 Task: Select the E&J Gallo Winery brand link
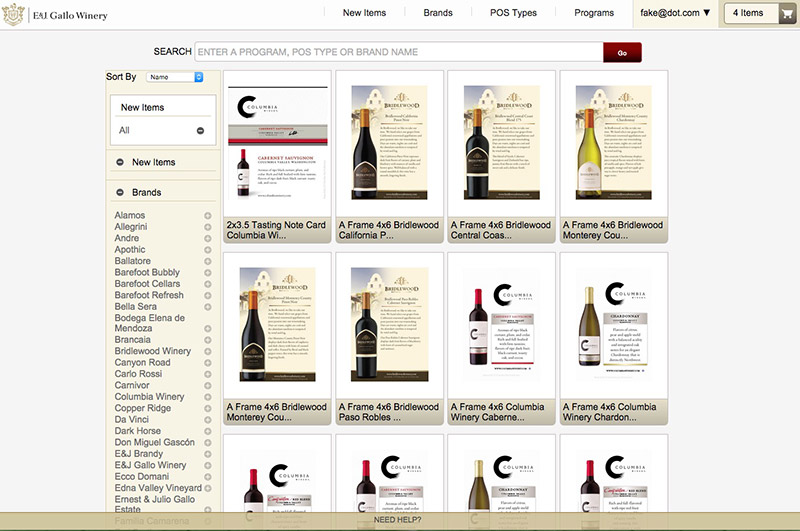(x=151, y=465)
